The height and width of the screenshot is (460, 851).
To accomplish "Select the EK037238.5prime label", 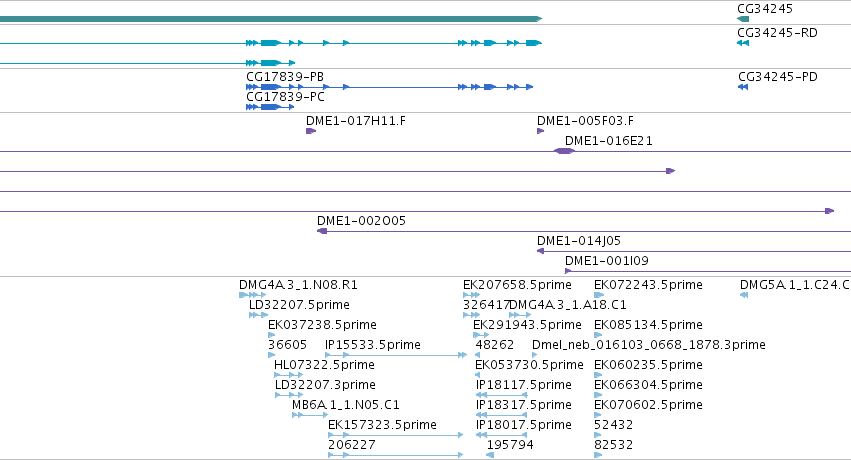I will [x=322, y=325].
